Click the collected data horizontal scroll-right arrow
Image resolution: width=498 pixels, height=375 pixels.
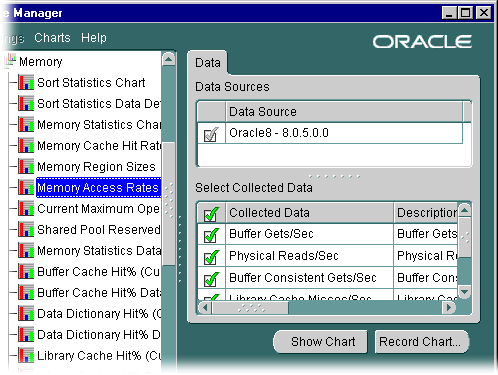[x=449, y=307]
